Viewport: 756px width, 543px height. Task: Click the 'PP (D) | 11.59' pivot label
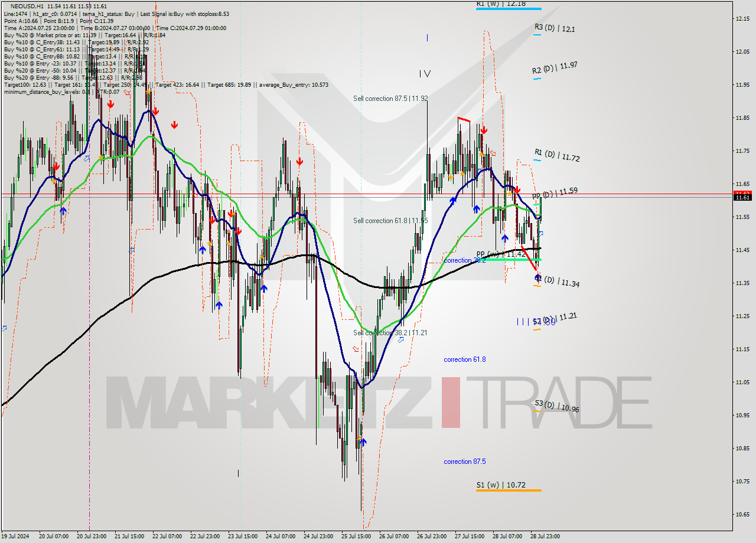click(555, 193)
